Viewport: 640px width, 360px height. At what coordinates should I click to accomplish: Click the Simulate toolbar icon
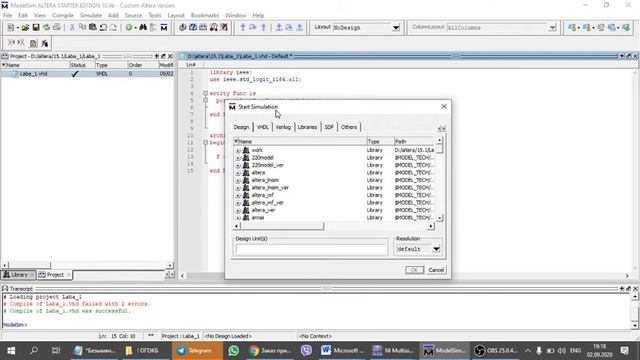pyautogui.click(x=203, y=27)
